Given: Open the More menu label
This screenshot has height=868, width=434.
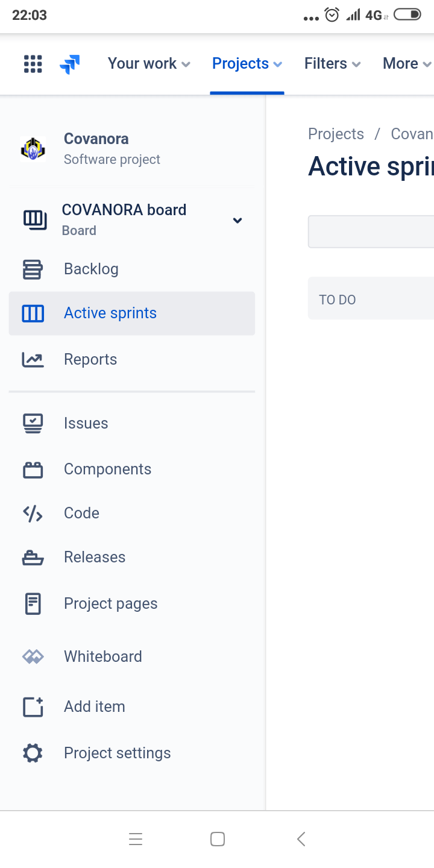Looking at the screenshot, I should (400, 64).
